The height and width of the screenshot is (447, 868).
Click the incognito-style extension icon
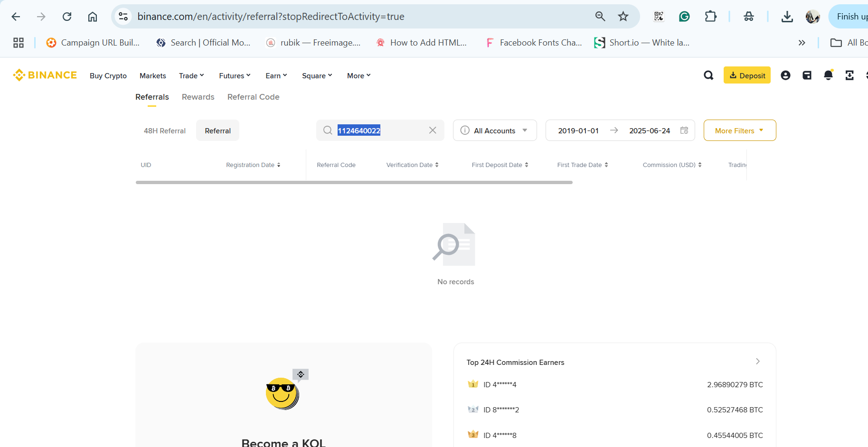coord(749,17)
